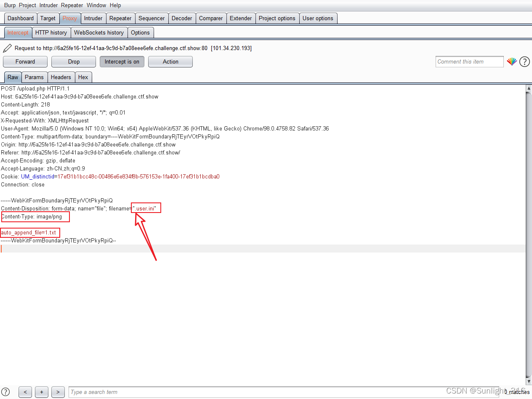Click the next match > button
The height and width of the screenshot is (399, 532).
tap(58, 392)
